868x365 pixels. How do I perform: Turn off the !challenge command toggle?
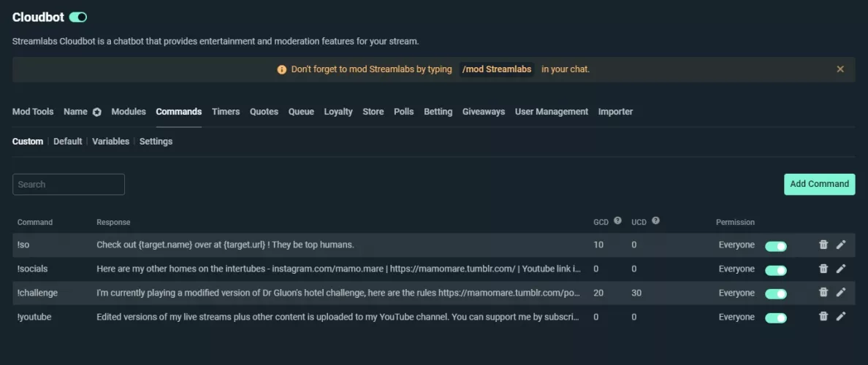pos(776,293)
